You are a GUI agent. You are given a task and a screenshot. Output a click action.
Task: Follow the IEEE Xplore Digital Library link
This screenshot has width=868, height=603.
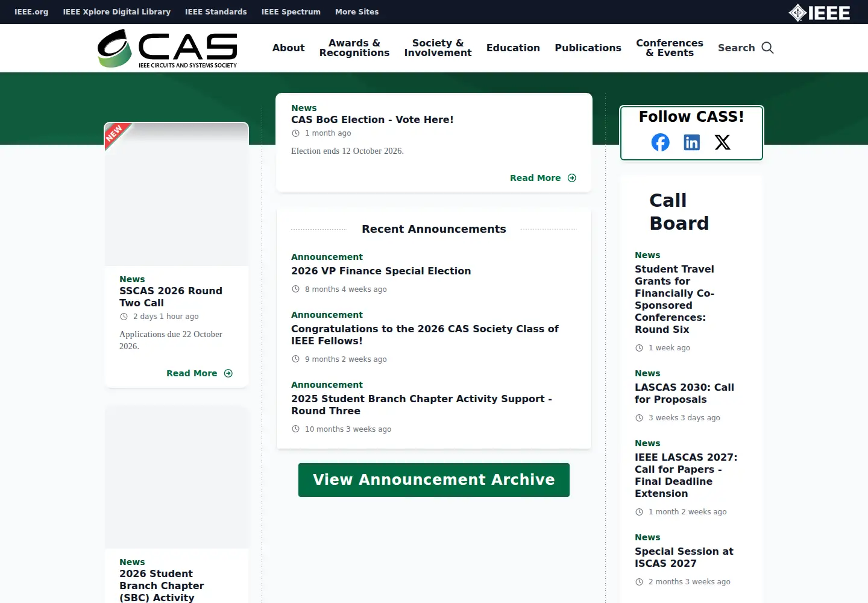(x=117, y=12)
